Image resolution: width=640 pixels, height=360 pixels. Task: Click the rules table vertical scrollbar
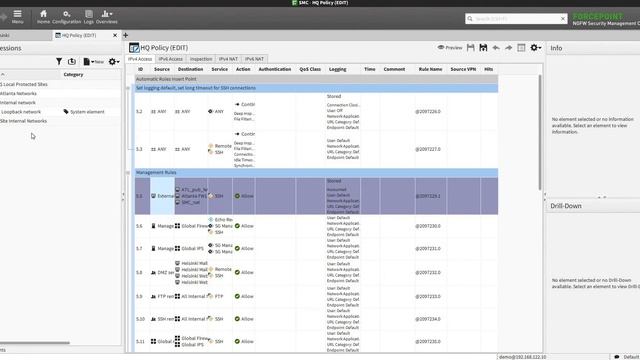click(540, 131)
